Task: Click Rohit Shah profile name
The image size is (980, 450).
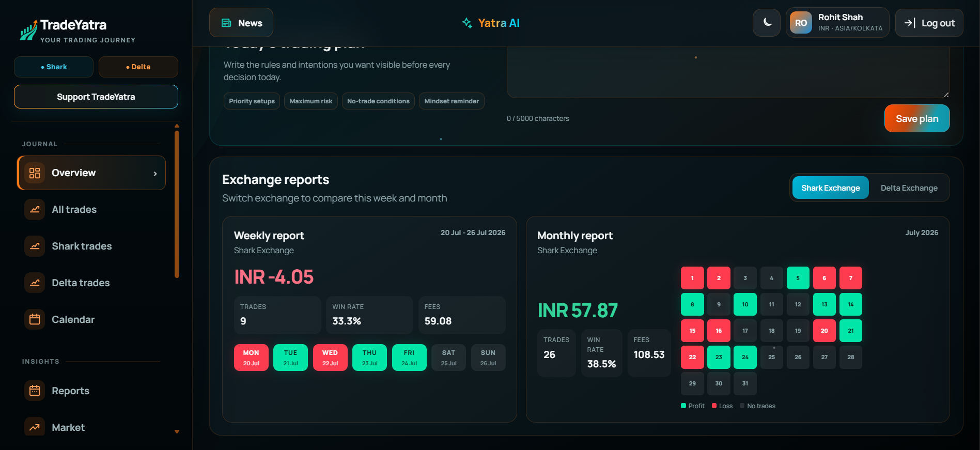Action: 841,17
